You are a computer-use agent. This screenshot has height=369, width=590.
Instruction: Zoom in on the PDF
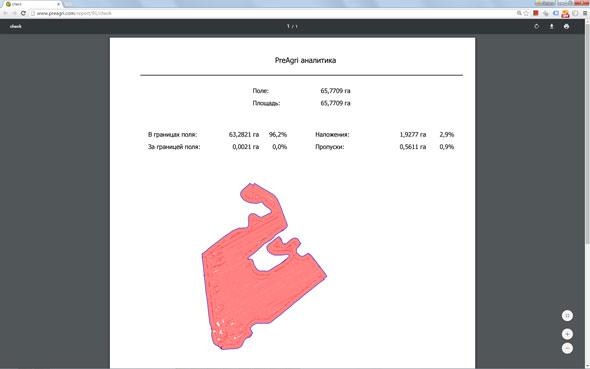[567, 334]
